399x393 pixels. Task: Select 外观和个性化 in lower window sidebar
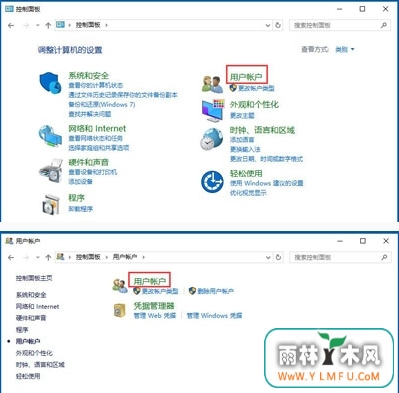click(x=34, y=353)
